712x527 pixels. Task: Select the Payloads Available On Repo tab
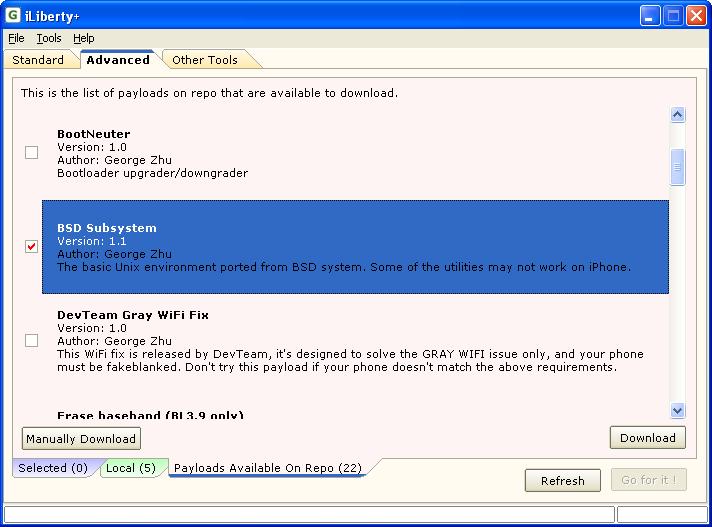pos(268,468)
